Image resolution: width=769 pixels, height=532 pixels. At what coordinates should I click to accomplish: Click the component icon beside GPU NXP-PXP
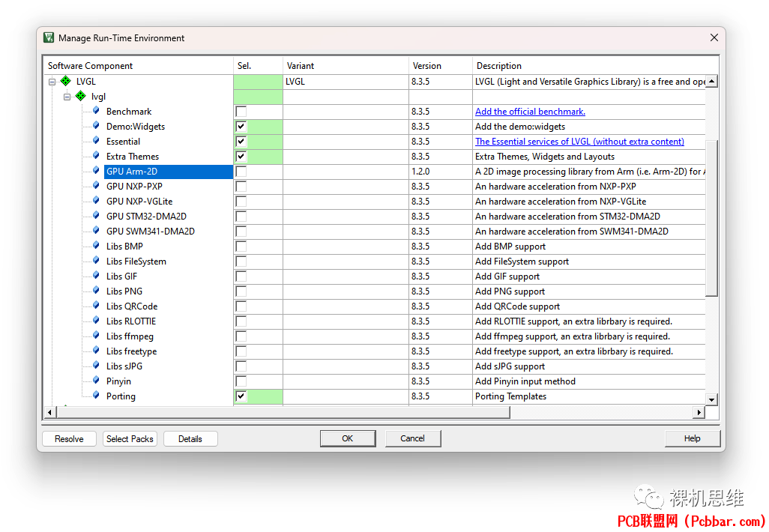click(x=96, y=186)
